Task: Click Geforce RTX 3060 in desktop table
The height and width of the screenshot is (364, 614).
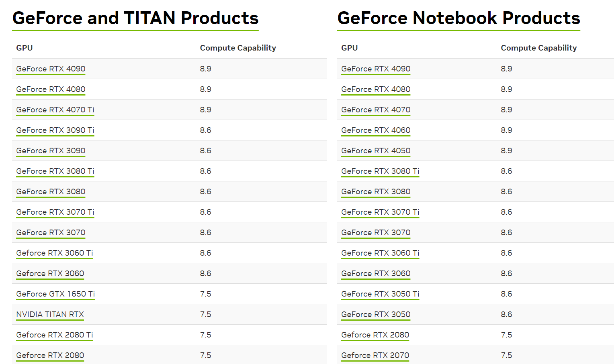Action: pos(50,273)
